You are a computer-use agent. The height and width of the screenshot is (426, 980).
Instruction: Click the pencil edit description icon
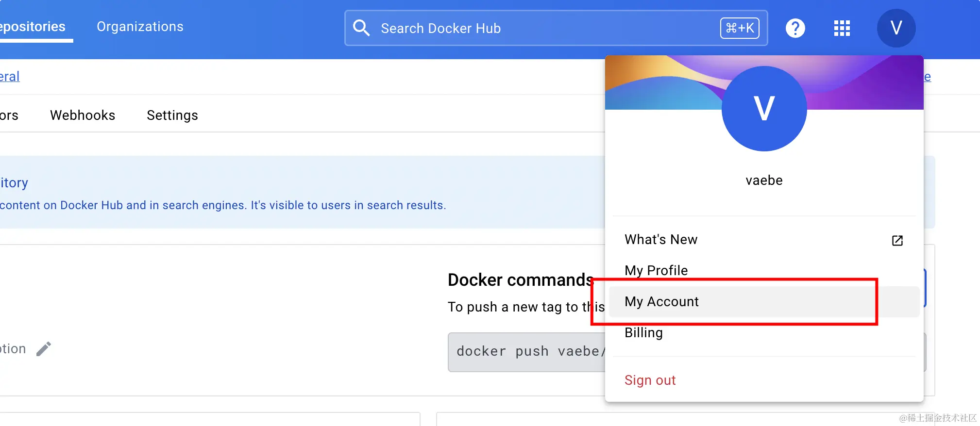[44, 349]
